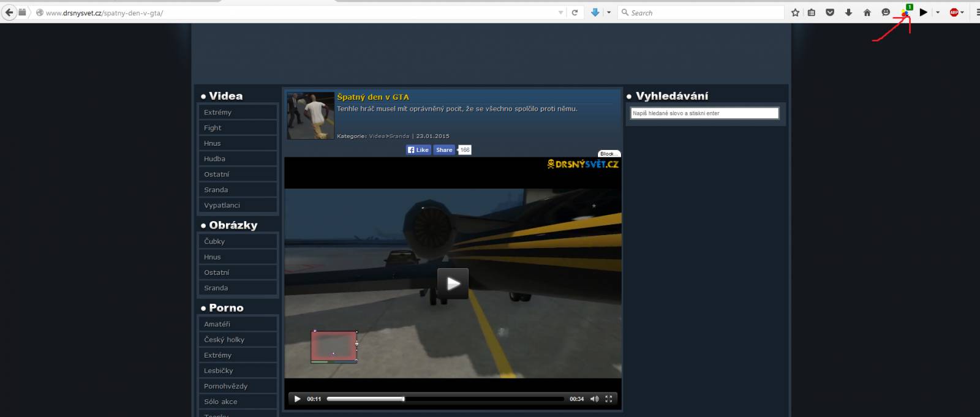Open Sranda under Videa

click(x=238, y=190)
